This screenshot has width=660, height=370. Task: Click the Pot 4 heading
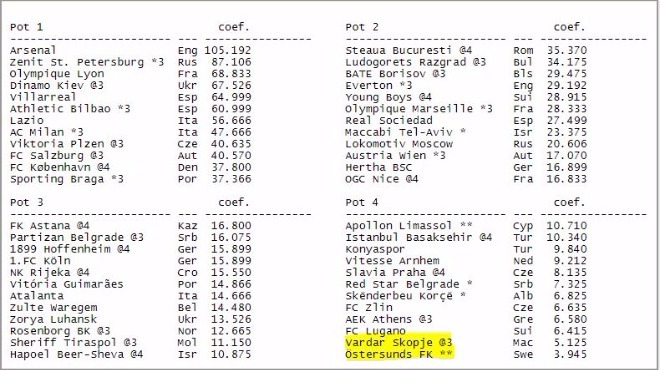[x=362, y=202]
